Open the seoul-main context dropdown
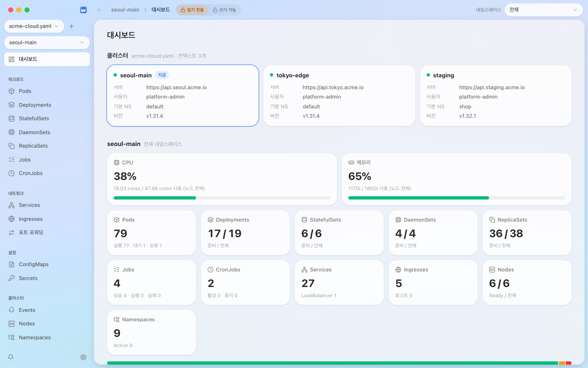This screenshot has height=368, width=588. tap(47, 43)
